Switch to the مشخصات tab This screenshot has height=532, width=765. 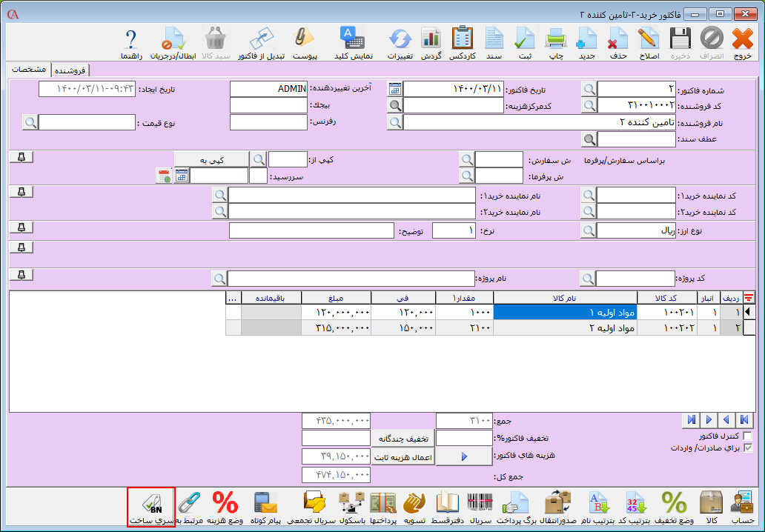coord(30,70)
